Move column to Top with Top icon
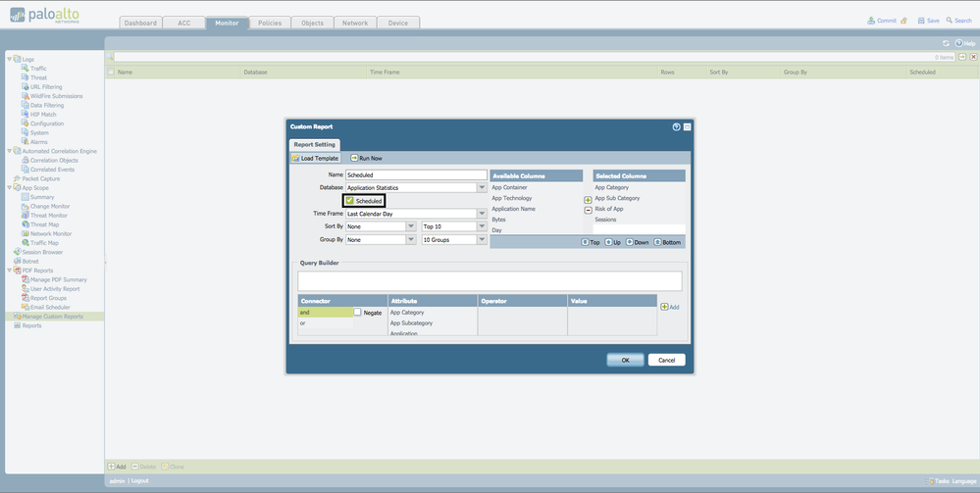Image resolution: width=980 pixels, height=493 pixels. click(585, 242)
